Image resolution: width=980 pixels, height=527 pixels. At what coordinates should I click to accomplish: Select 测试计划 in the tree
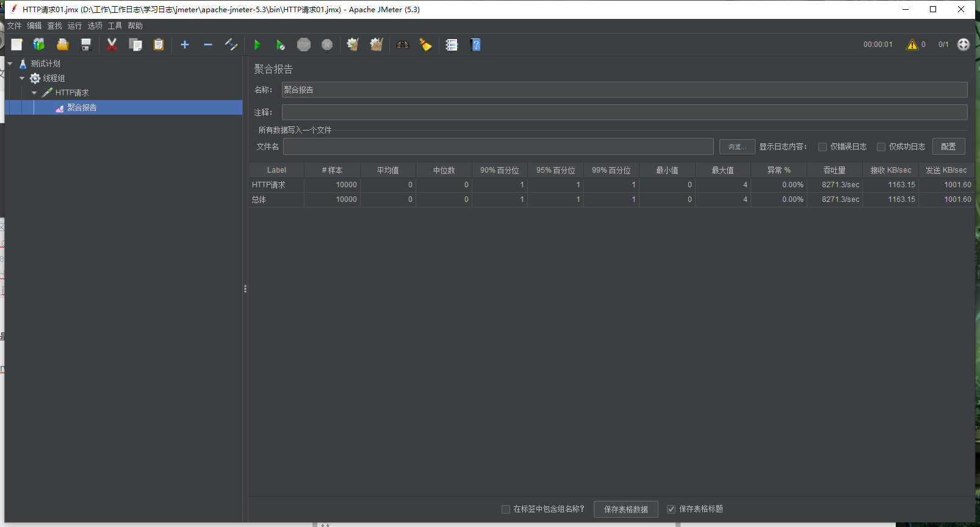46,63
